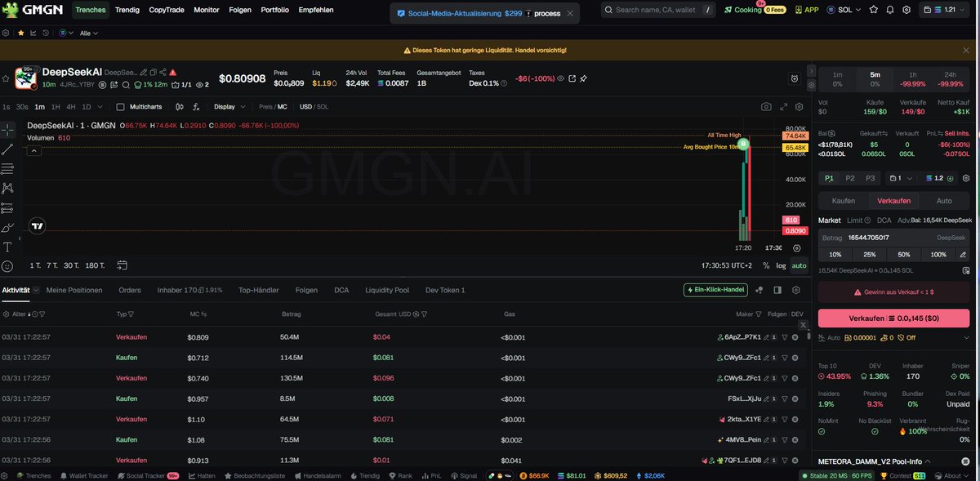Switch to the Top-Händler tab

[x=258, y=290]
